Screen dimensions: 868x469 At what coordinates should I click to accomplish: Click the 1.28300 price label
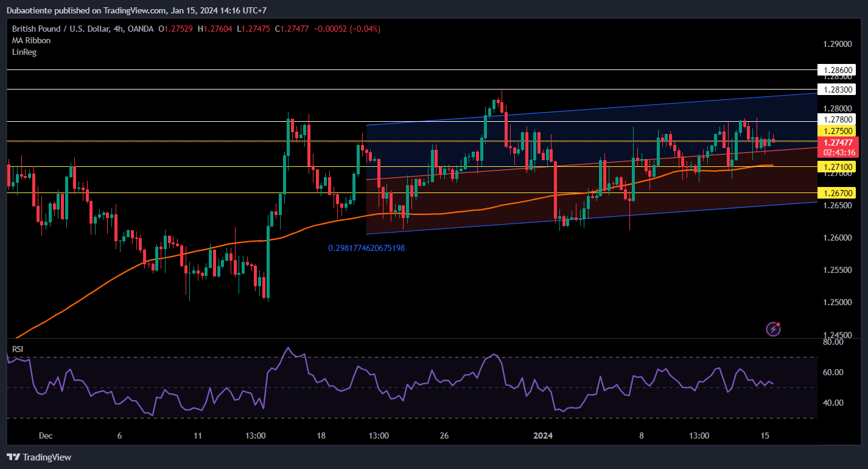click(x=838, y=89)
